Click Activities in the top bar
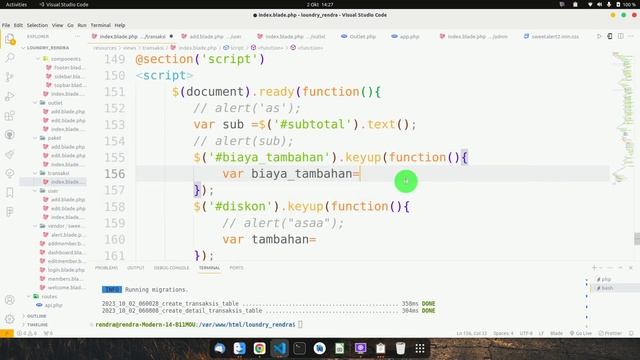 (16, 4)
